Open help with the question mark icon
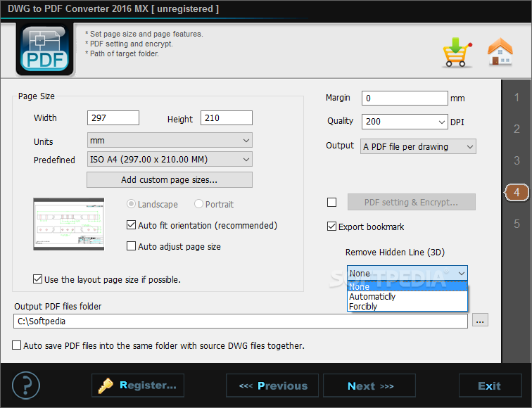The width and height of the screenshot is (532, 408). [26, 385]
